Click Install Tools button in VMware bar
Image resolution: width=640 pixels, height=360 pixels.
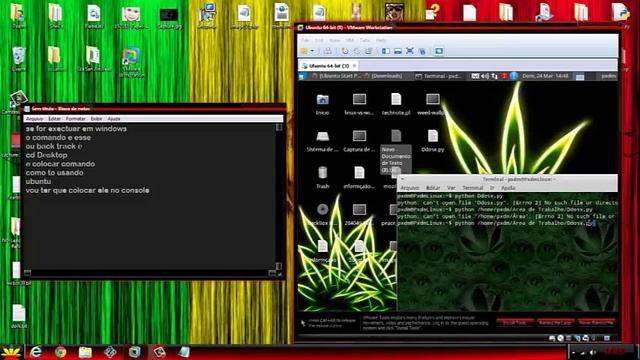point(515,322)
